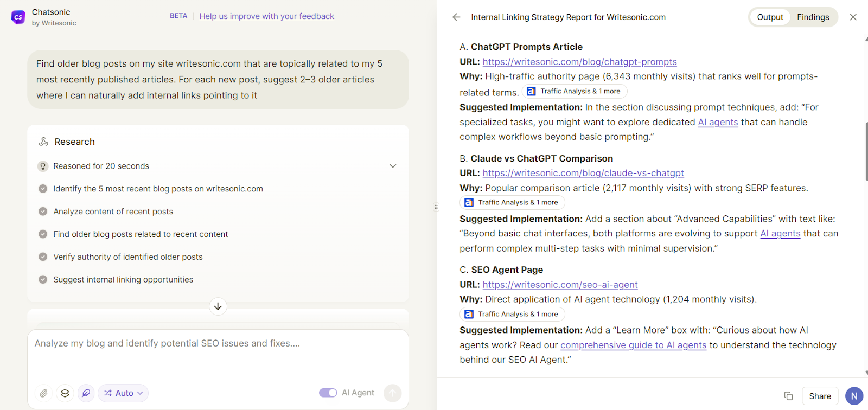Open the Auto model dropdown
The width and height of the screenshot is (868, 410).
(123, 393)
